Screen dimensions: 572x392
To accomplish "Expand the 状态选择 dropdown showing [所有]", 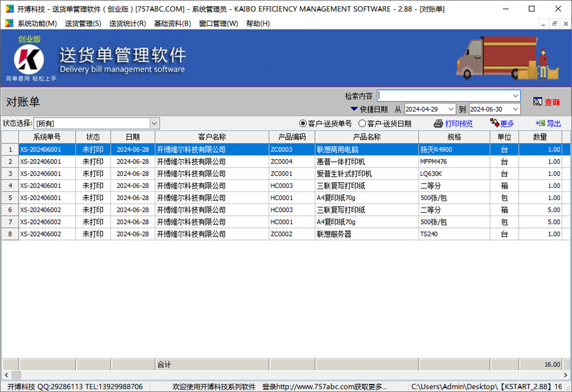I will (154, 123).
